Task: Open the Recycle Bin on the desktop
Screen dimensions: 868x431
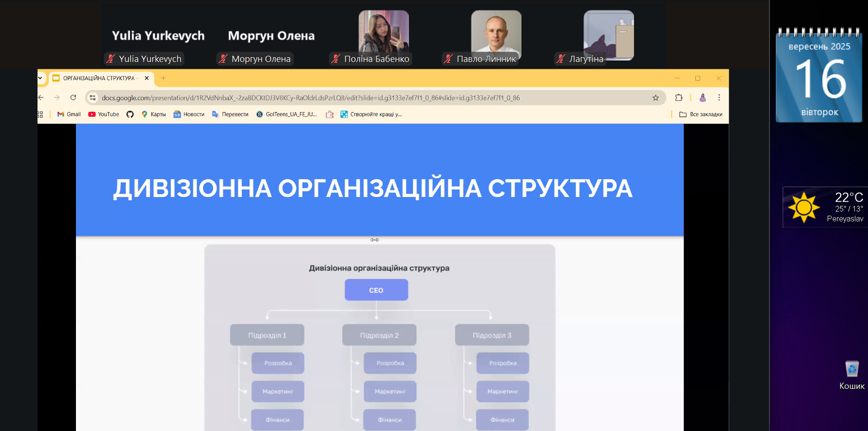Action: [x=852, y=370]
